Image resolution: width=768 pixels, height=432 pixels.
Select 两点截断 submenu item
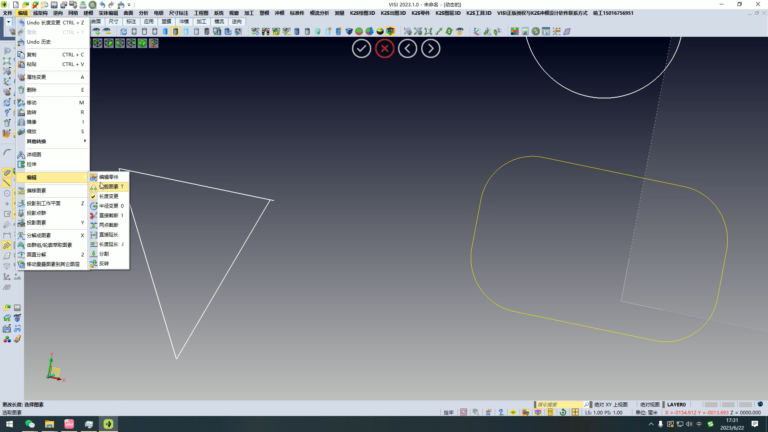[x=109, y=225]
